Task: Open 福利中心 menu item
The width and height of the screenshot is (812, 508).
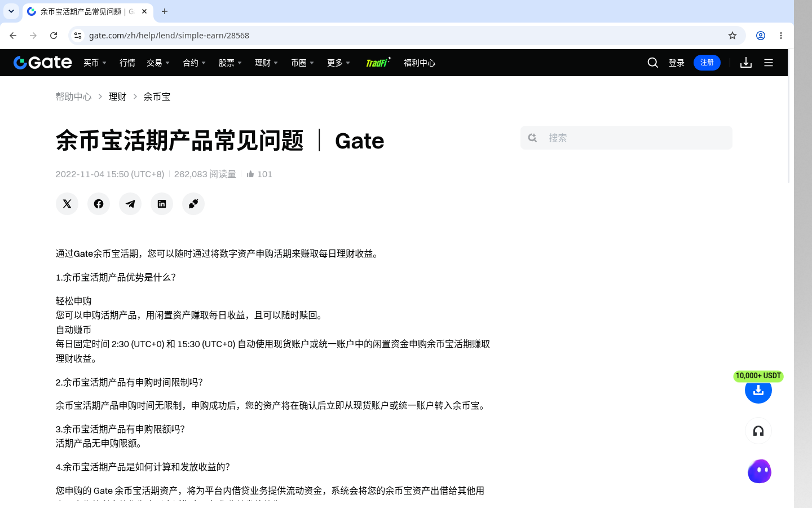Action: 420,63
